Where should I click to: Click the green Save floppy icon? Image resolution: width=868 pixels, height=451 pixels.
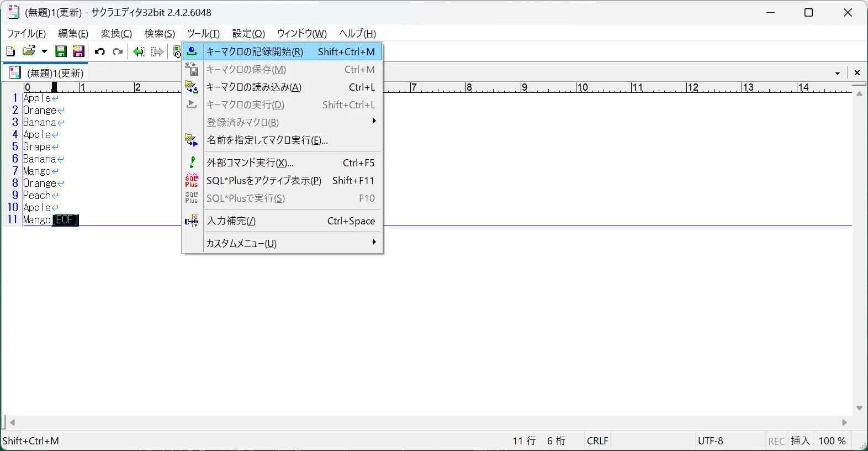61,52
